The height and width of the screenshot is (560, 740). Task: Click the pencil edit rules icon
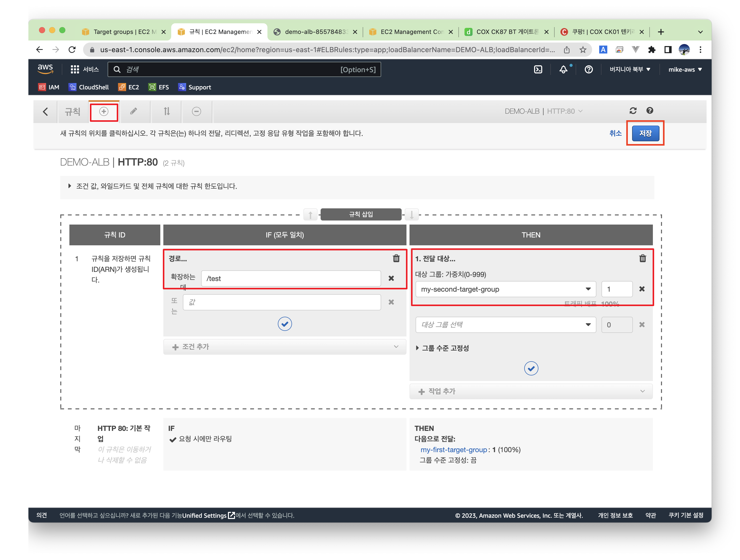click(133, 111)
